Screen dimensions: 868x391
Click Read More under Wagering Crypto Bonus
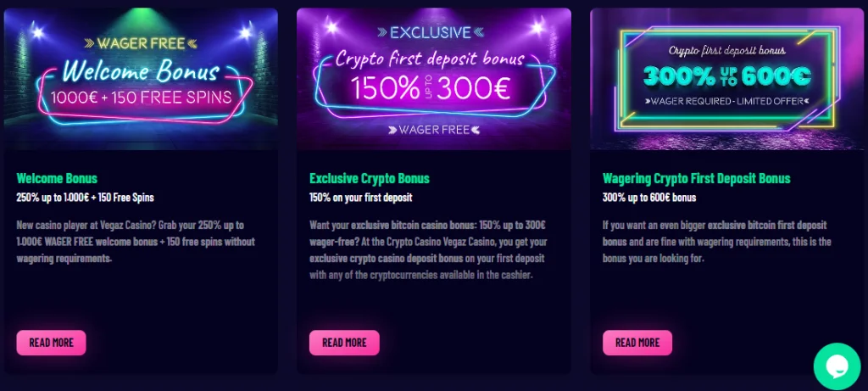(637, 343)
